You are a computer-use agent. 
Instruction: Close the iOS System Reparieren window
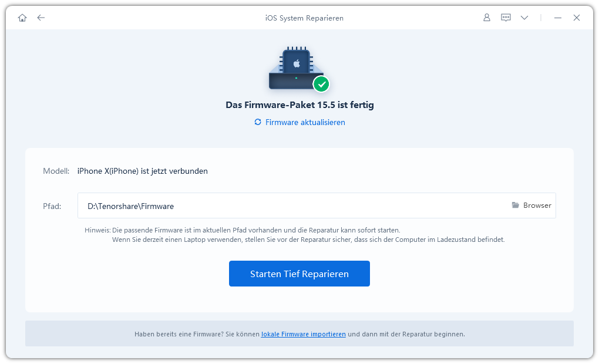(577, 18)
